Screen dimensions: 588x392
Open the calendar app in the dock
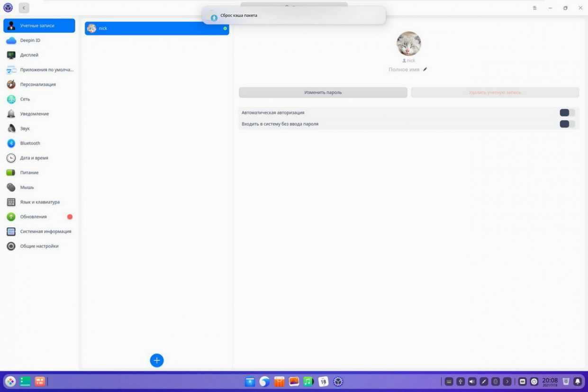click(x=323, y=382)
